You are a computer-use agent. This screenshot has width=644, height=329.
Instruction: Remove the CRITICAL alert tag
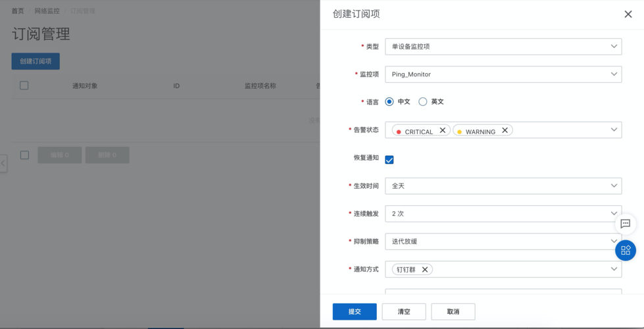443,130
